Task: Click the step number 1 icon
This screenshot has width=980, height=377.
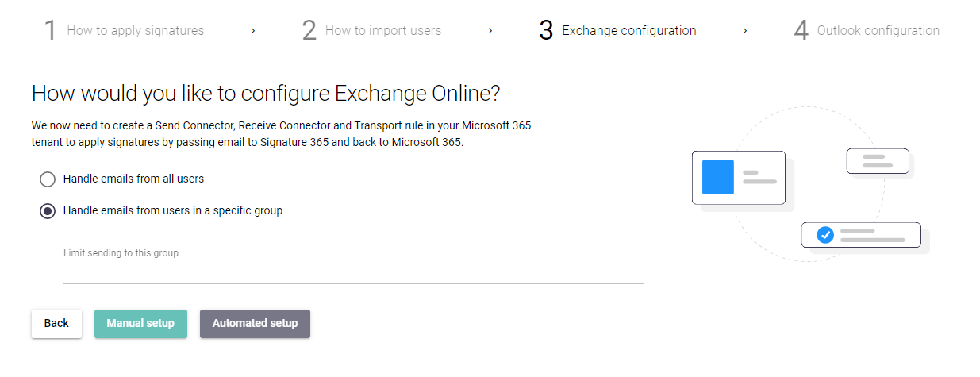Action: (x=50, y=31)
